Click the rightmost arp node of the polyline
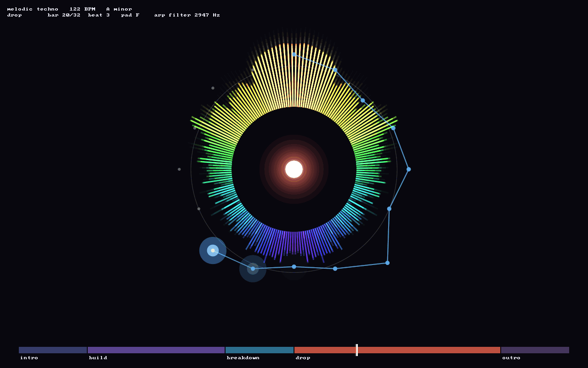The image size is (588, 368). point(408,169)
